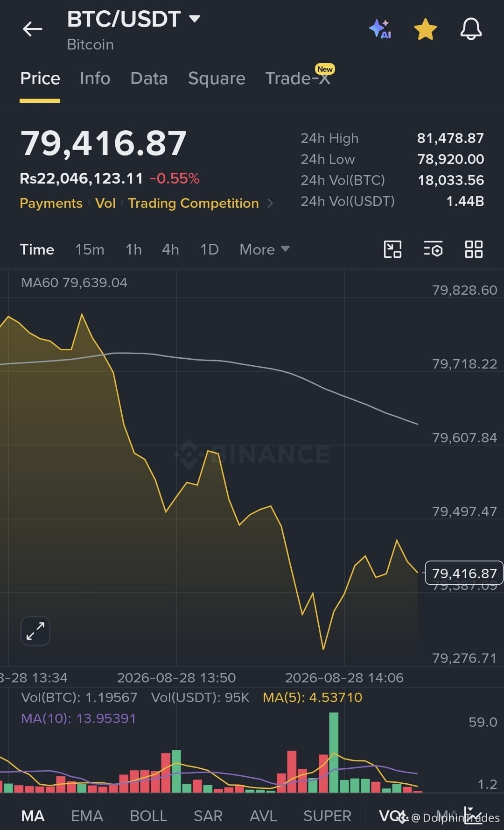
Task: Open the Payments link
Action: click(x=51, y=203)
